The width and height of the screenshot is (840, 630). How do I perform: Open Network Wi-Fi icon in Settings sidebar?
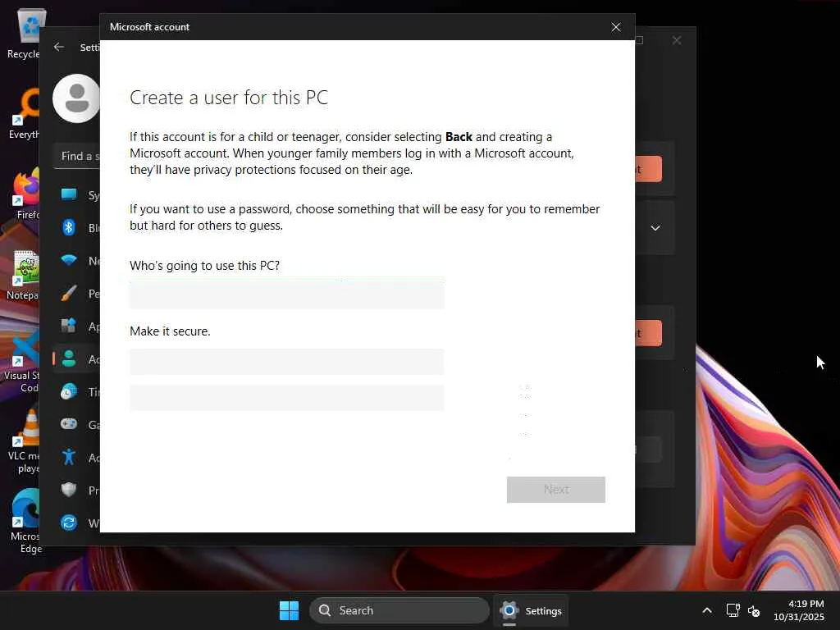click(69, 260)
